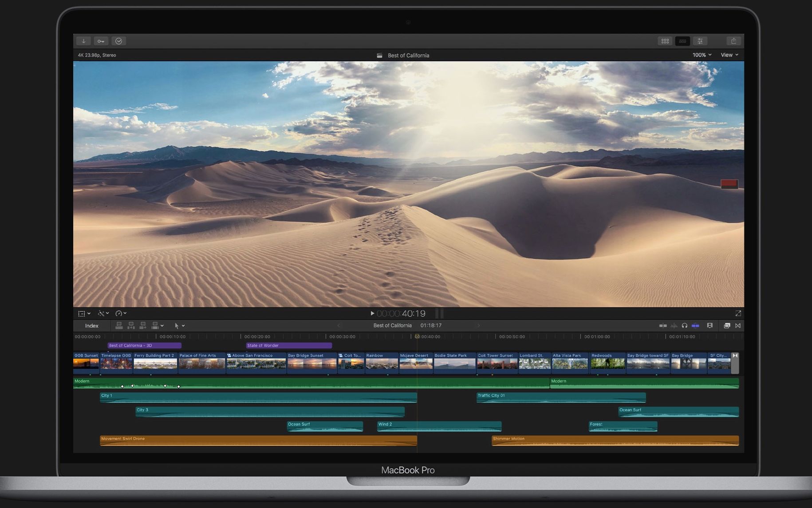Open the View dropdown in the viewer
This screenshot has height=508, width=812.
click(729, 55)
